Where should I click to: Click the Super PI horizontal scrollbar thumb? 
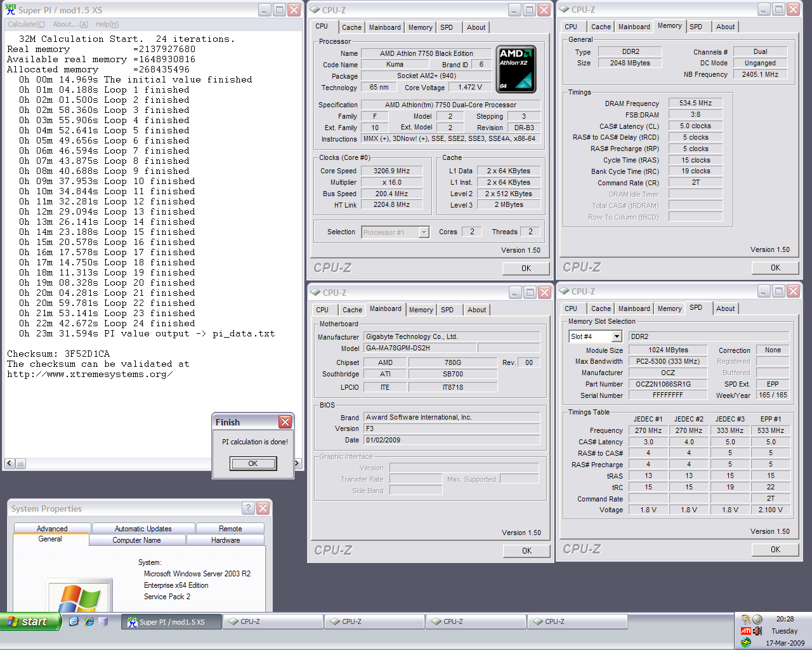pos(20,463)
